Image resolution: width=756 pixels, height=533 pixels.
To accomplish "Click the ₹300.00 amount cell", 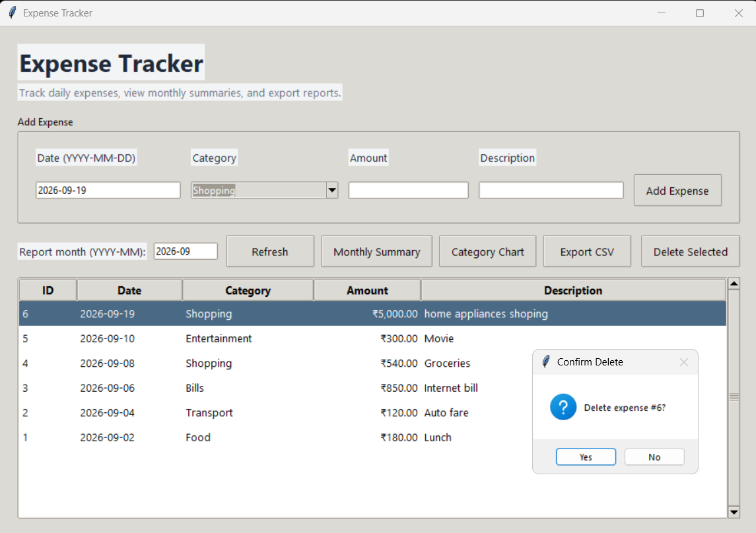I will pyautogui.click(x=399, y=338).
